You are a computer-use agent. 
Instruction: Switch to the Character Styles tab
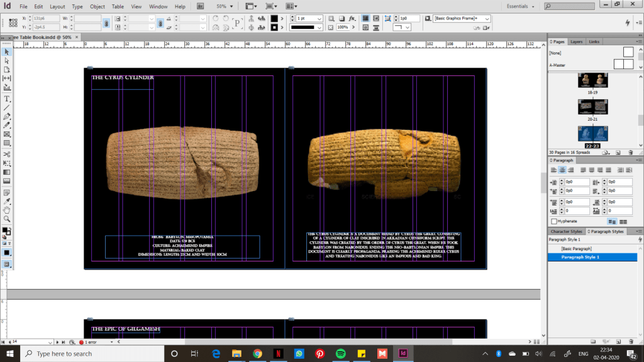coord(566,231)
